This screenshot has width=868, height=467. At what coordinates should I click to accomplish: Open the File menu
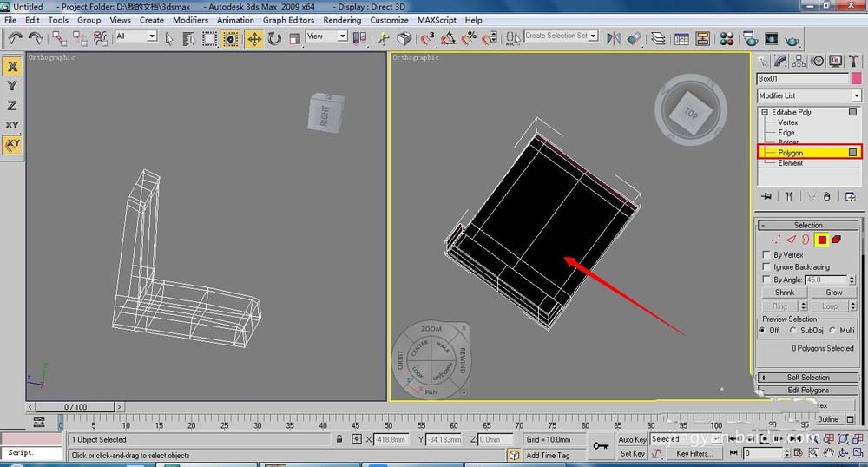10,20
